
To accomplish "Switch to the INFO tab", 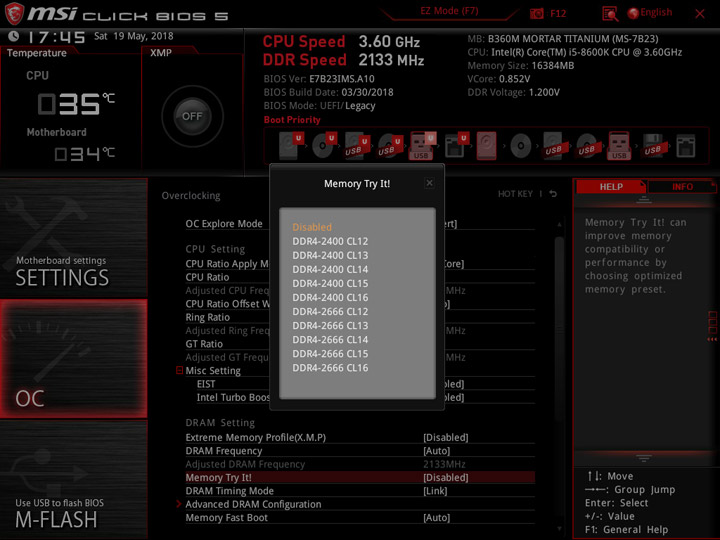I will 682,186.
